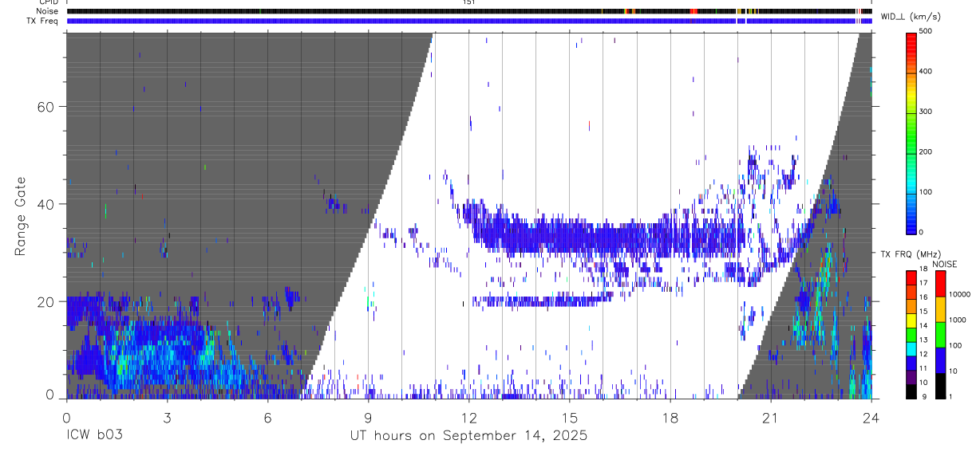The height and width of the screenshot is (452, 980).
Task: Click the "WID⊥ (km/s)" color bar title
Action: [911, 17]
